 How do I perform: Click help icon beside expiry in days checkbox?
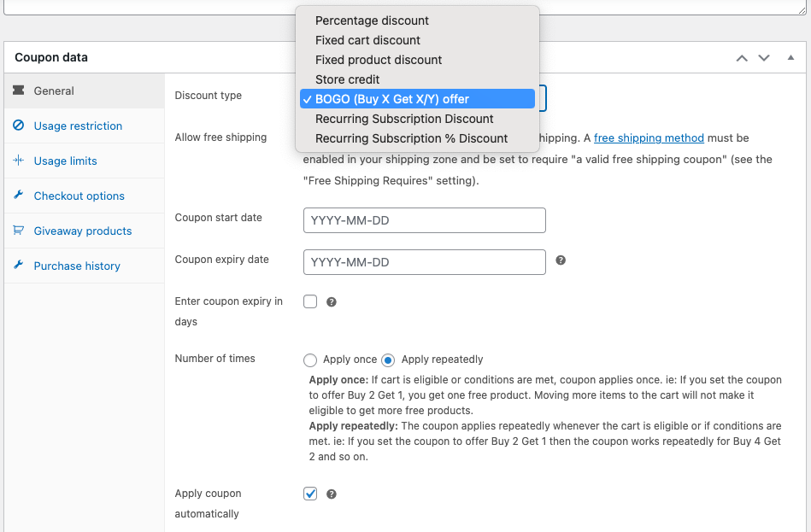[332, 302]
